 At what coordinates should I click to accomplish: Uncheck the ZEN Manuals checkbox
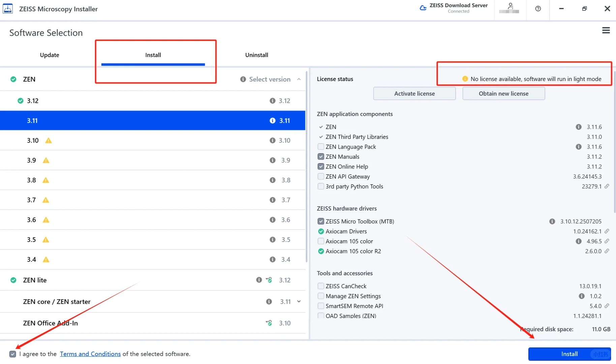321,157
